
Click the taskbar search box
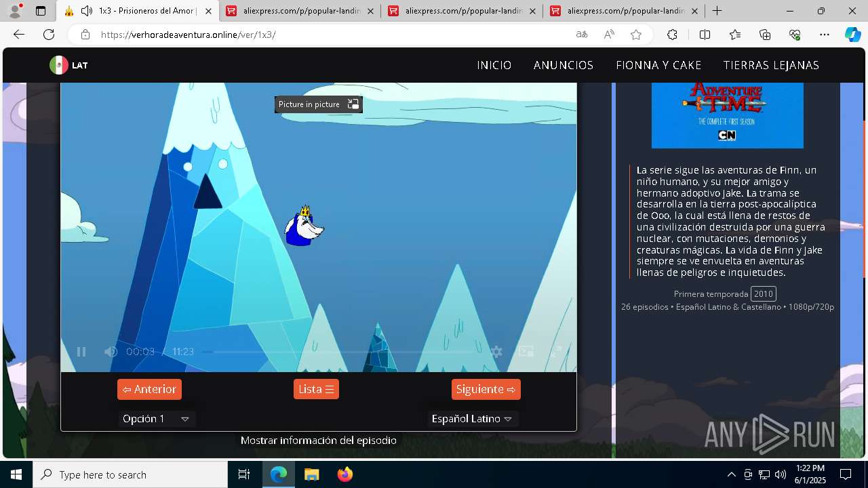(x=130, y=474)
